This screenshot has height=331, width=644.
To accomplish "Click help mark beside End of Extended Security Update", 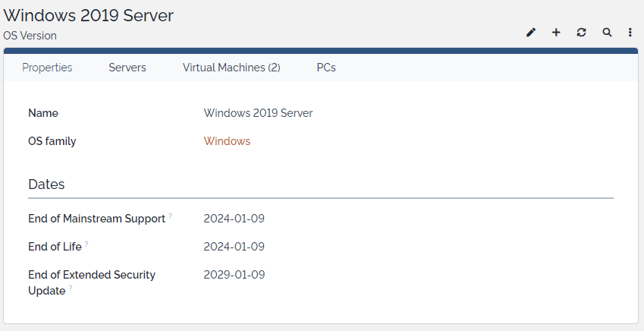I will click(x=71, y=288).
